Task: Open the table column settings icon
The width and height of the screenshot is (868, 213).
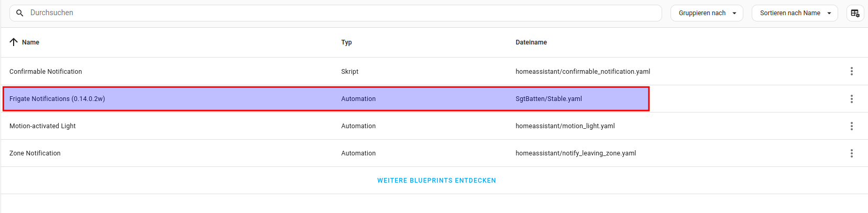Action: [x=855, y=13]
